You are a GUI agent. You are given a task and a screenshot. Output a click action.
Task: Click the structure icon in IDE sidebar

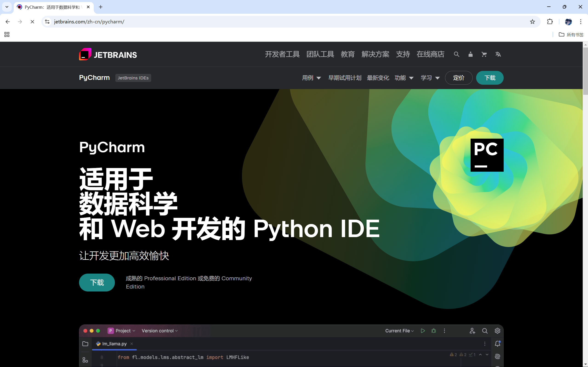[85, 360]
